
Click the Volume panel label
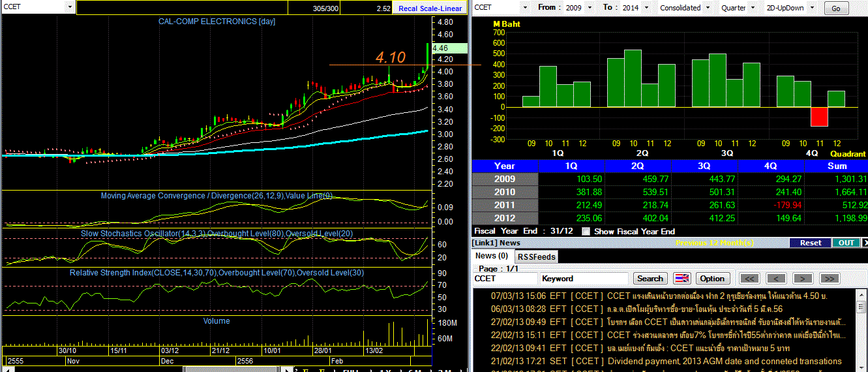pyautogui.click(x=216, y=320)
